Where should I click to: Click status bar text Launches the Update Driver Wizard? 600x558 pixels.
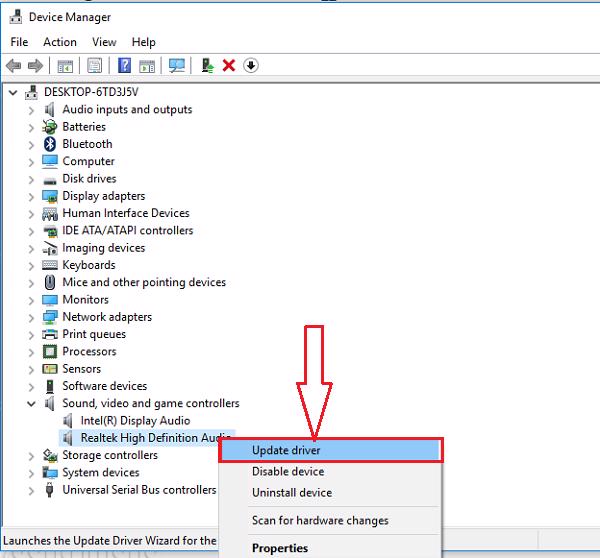click(110, 540)
